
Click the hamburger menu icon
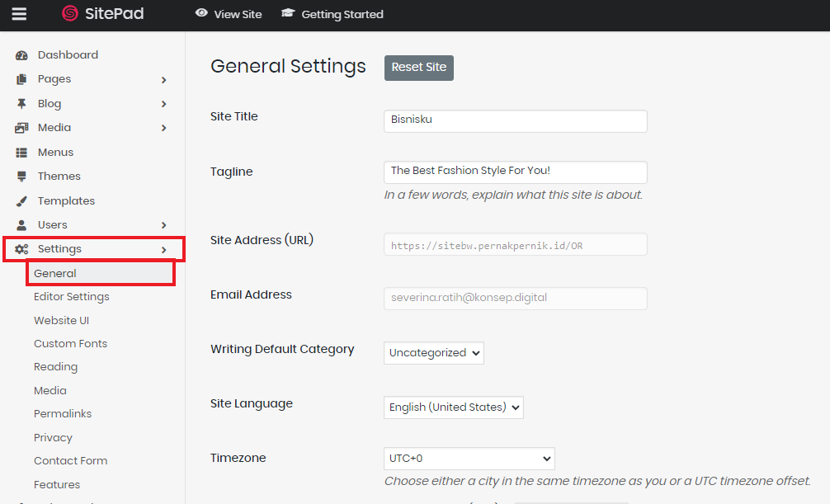click(x=19, y=14)
